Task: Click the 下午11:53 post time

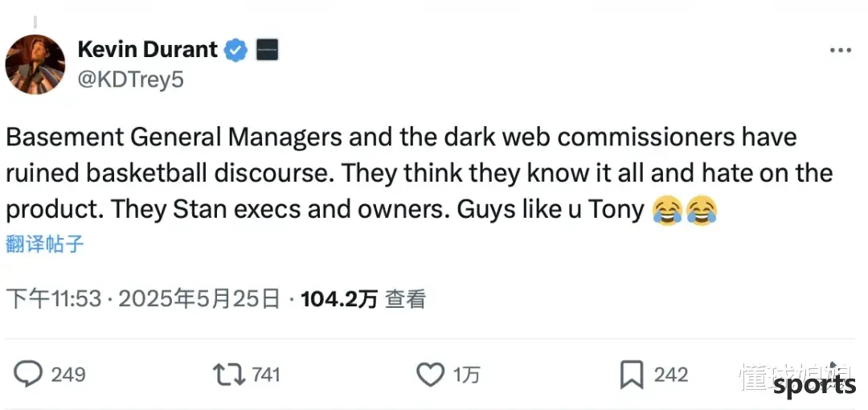Action: pos(54,300)
